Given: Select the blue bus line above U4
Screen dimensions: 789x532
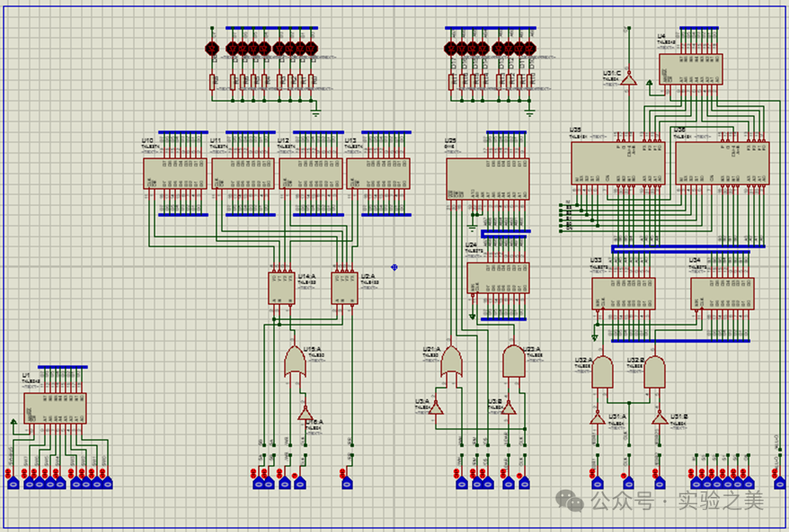Looking at the screenshot, I should pos(699,29).
